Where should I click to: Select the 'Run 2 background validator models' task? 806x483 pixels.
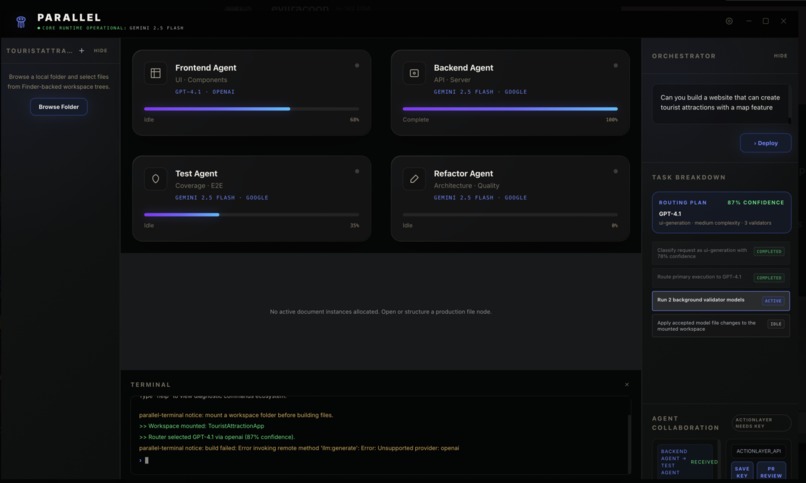pos(721,301)
